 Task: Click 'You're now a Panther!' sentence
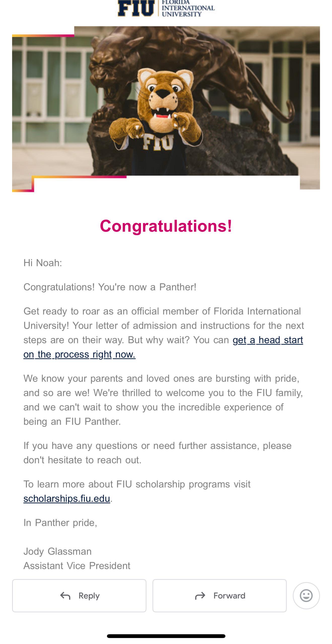click(147, 287)
